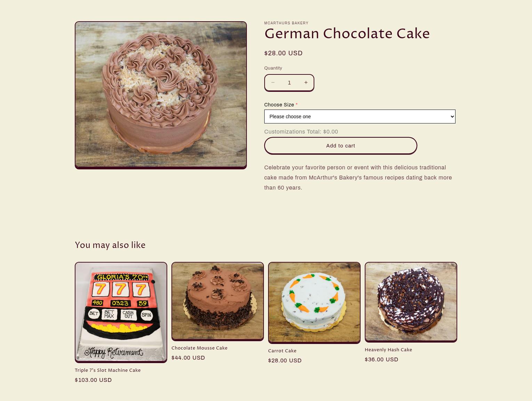Click the $44.00 USD price text
Screen dimensions: 532x401
pos(188,358)
